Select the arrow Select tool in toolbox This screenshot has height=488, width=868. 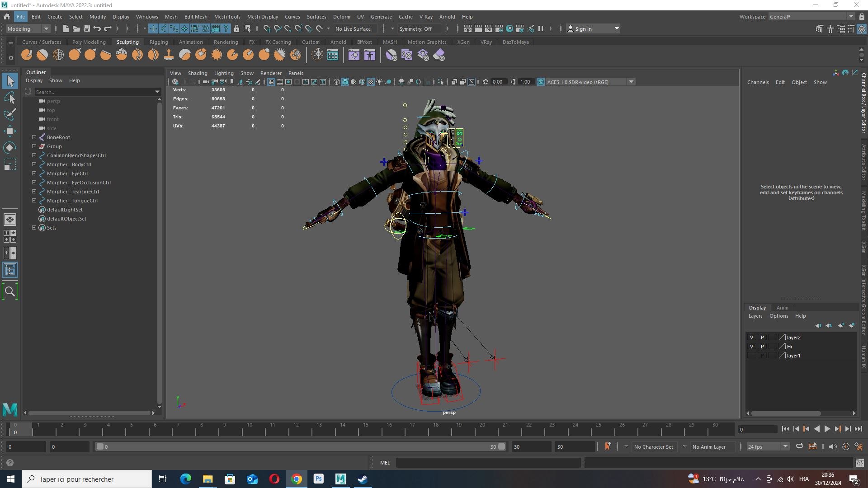click(10, 81)
